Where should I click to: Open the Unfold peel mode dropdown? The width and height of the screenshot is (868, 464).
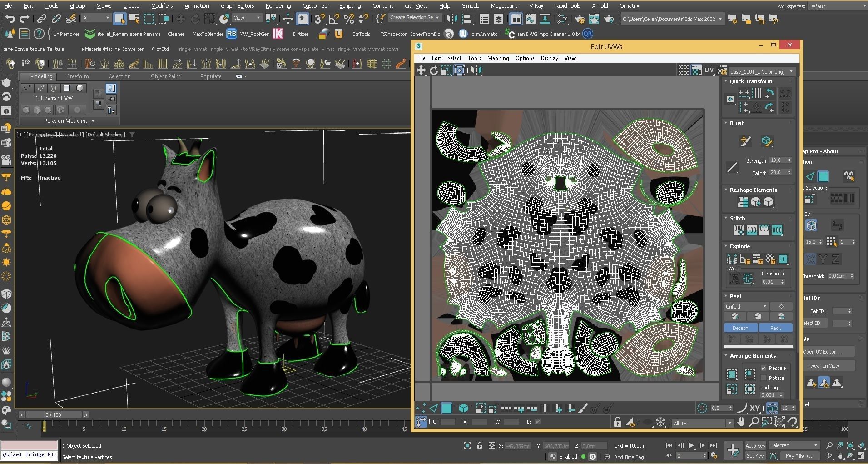coord(746,306)
